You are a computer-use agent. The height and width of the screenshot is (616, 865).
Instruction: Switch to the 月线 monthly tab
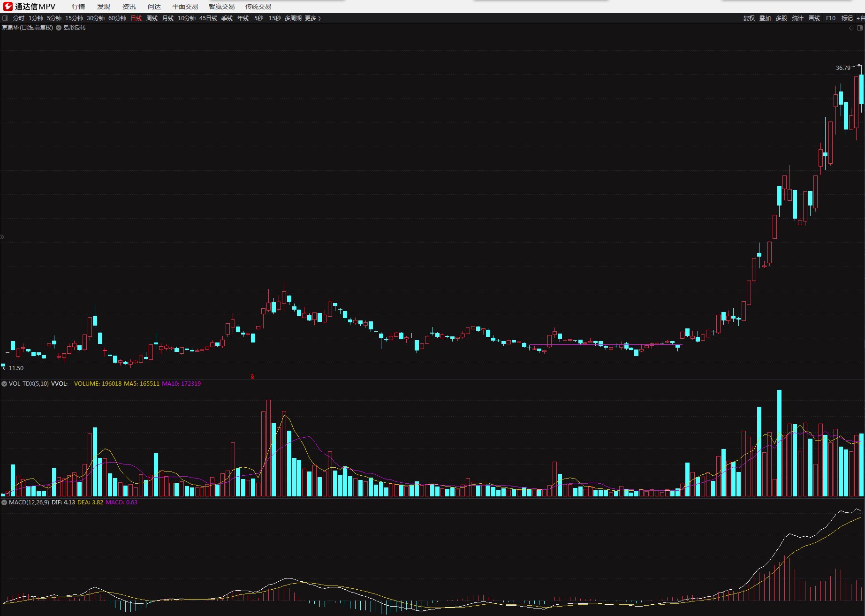[168, 18]
